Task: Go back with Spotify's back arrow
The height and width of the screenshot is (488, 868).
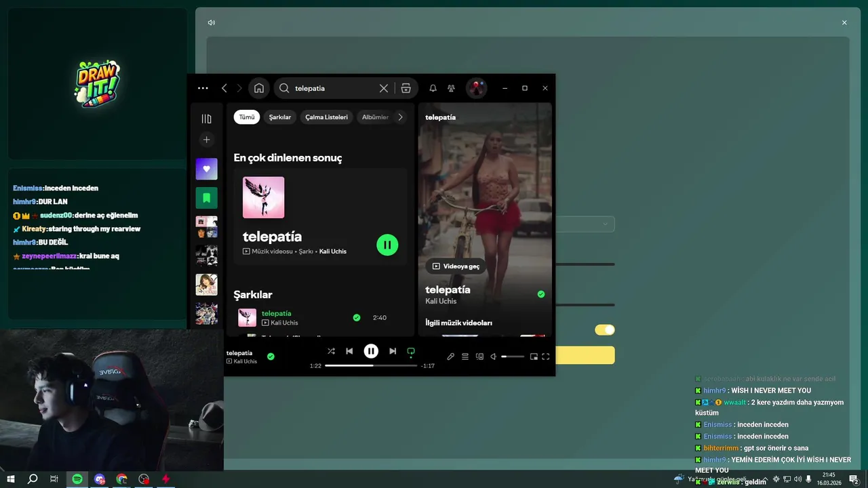Action: (224, 88)
